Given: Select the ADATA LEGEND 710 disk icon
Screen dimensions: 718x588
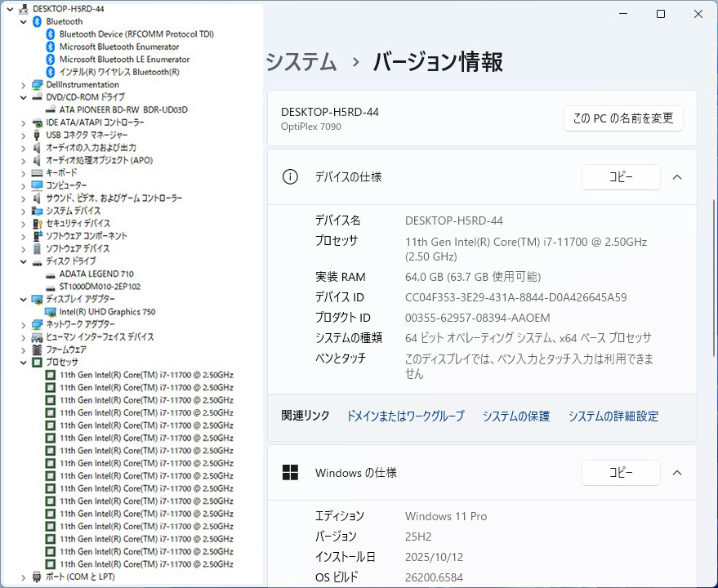Looking at the screenshot, I should pyautogui.click(x=50, y=274).
